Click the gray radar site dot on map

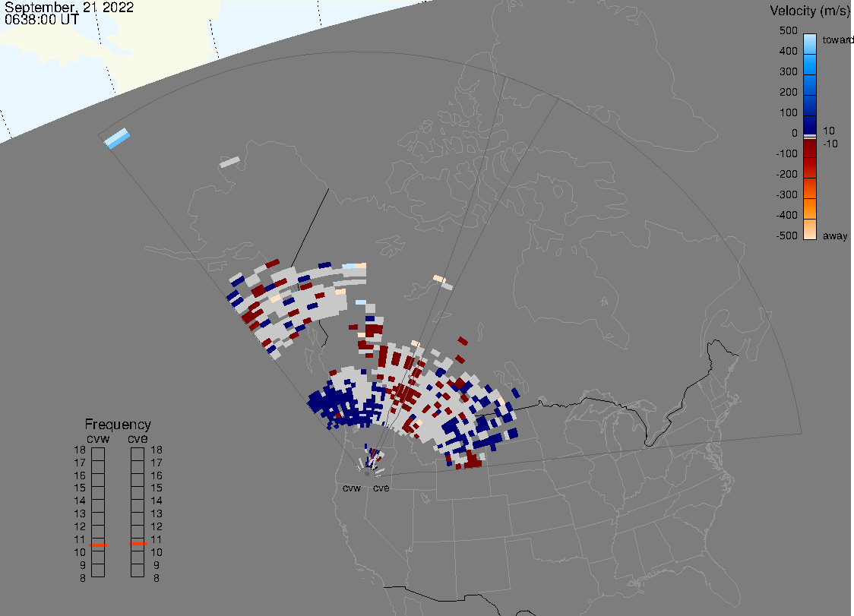coord(367,474)
